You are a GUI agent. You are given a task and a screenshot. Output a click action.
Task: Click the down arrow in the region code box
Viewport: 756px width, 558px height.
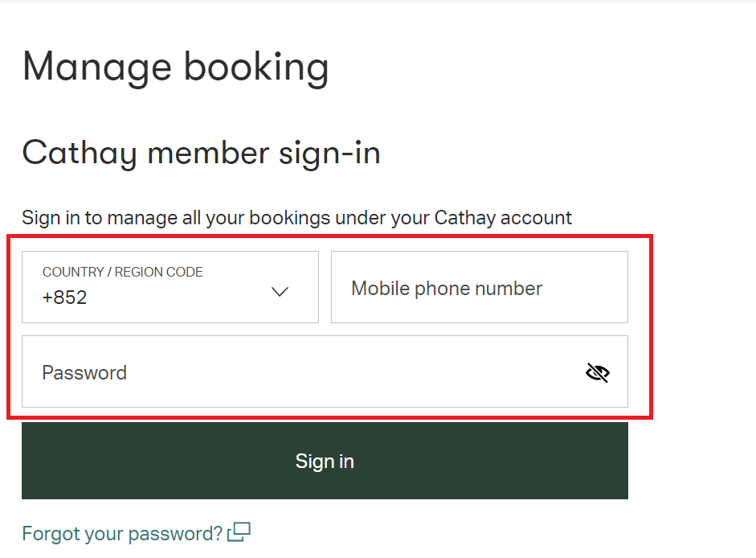[280, 292]
